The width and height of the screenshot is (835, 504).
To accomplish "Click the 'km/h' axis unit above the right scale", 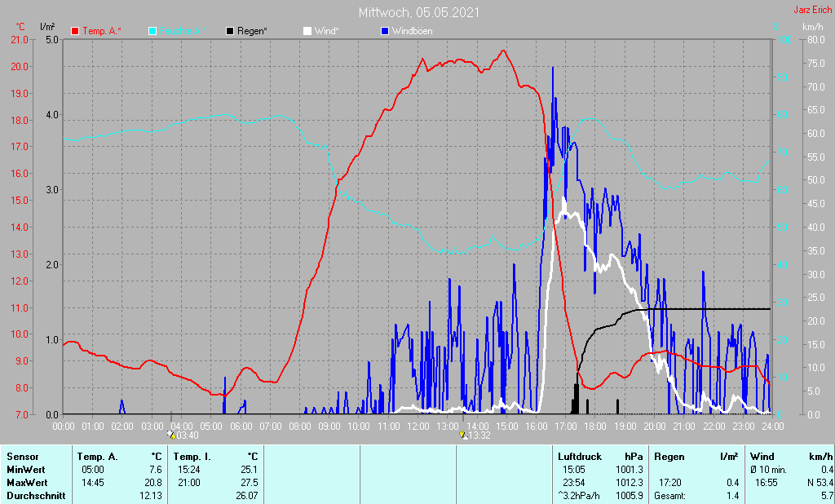I will coord(813,27).
